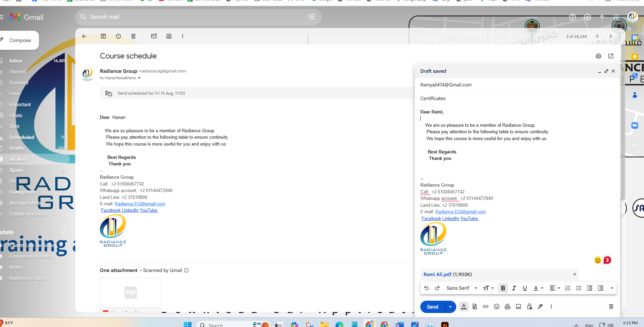Open the Move to icon in mail toolbar
Viewport: 644px width, 327px height.
coord(169,36)
